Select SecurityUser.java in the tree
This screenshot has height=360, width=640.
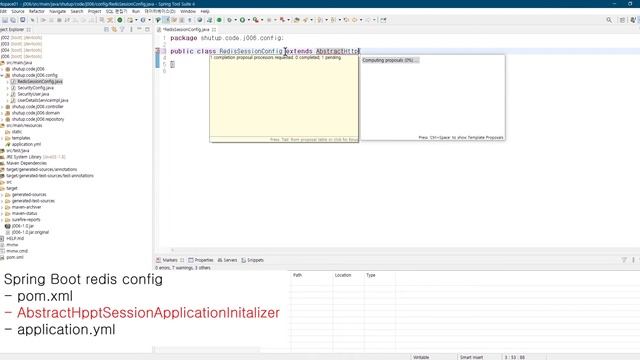pos(33,94)
